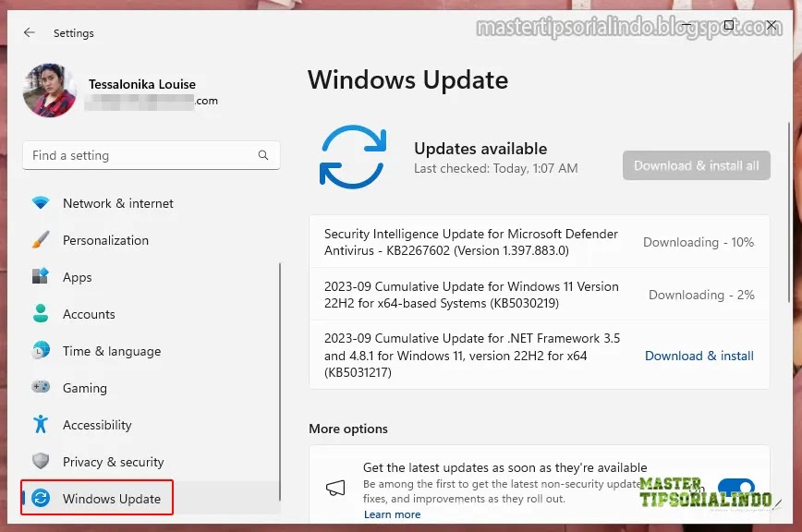Toggle Get the latest updates switch
This screenshot has width=802, height=532.
click(735, 488)
